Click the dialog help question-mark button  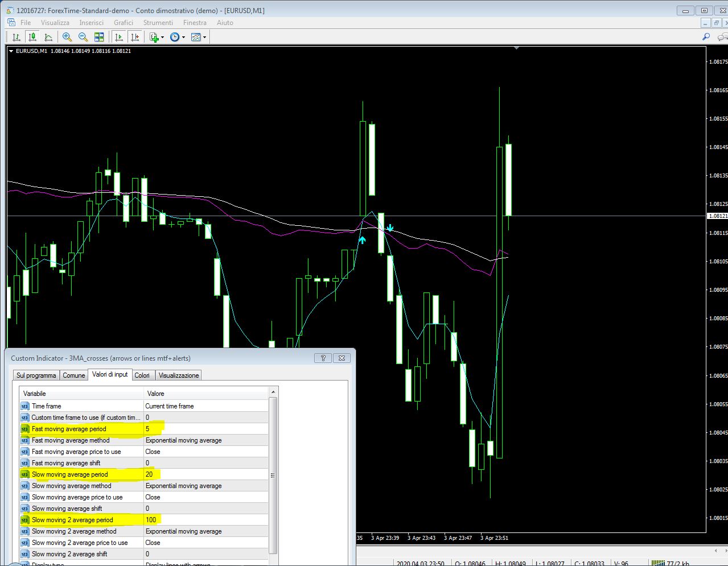(323, 358)
